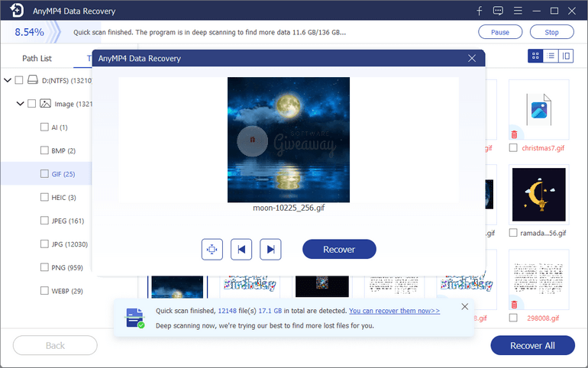The height and width of the screenshot is (368, 588).
Task: Switch to content preview view mode
Action: pos(566,56)
